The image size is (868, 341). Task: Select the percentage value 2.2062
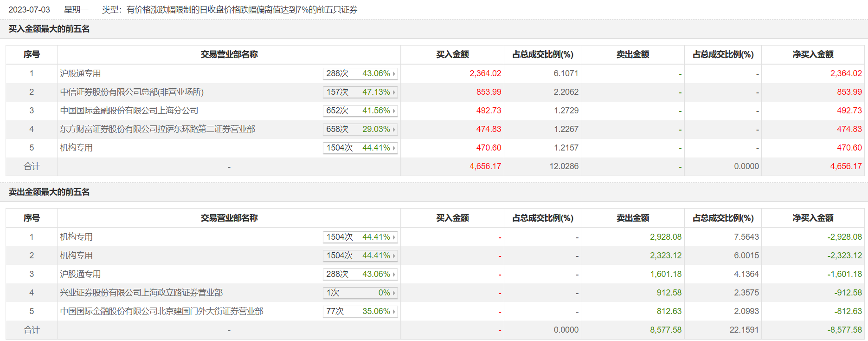[566, 92]
